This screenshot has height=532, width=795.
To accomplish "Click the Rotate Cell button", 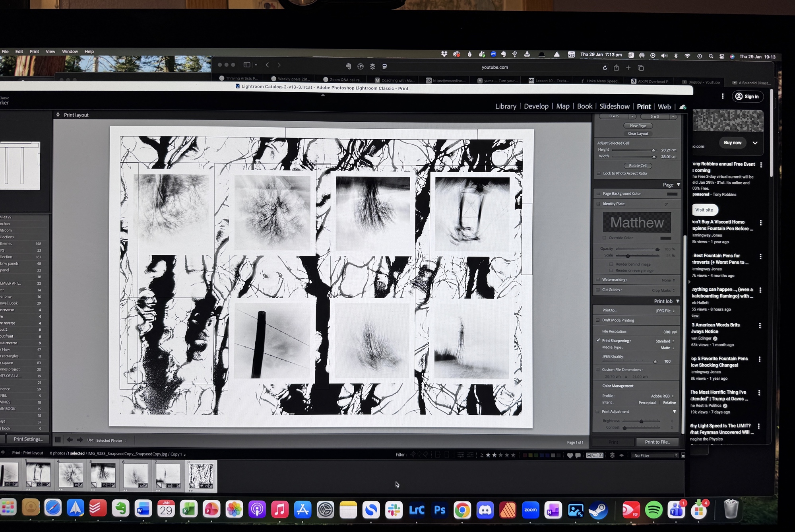I will tap(638, 166).
